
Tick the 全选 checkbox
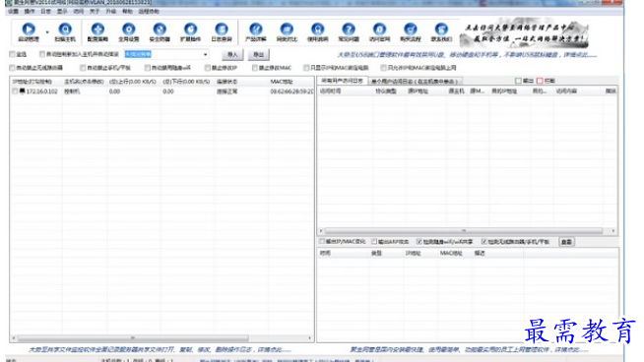[x=12, y=54]
